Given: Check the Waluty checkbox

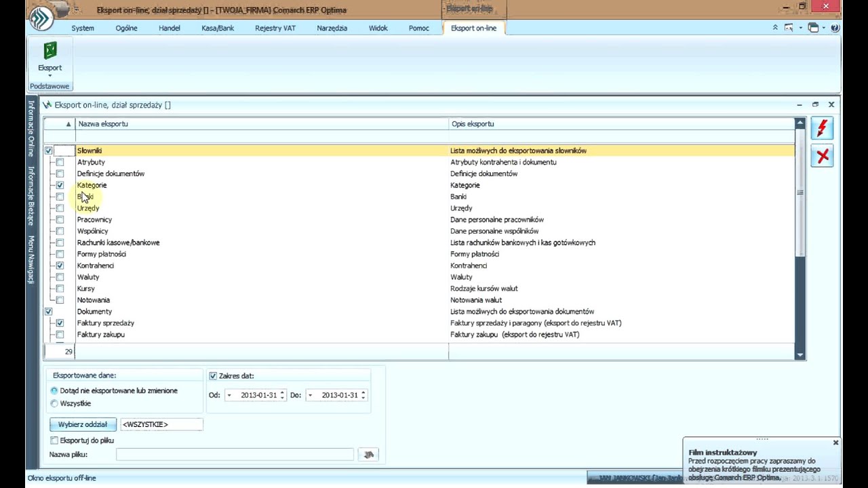Looking at the screenshot, I should [60, 277].
